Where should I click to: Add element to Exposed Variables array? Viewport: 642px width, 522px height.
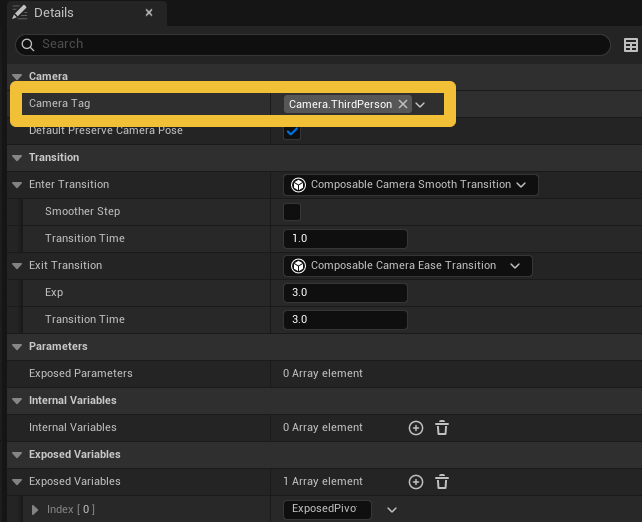[x=416, y=482]
